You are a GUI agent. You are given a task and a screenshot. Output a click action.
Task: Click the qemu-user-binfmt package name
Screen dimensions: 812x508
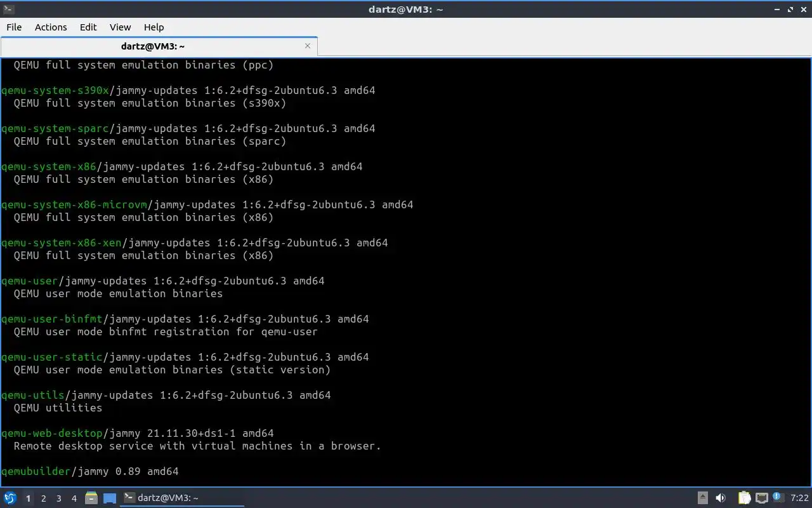pos(52,319)
